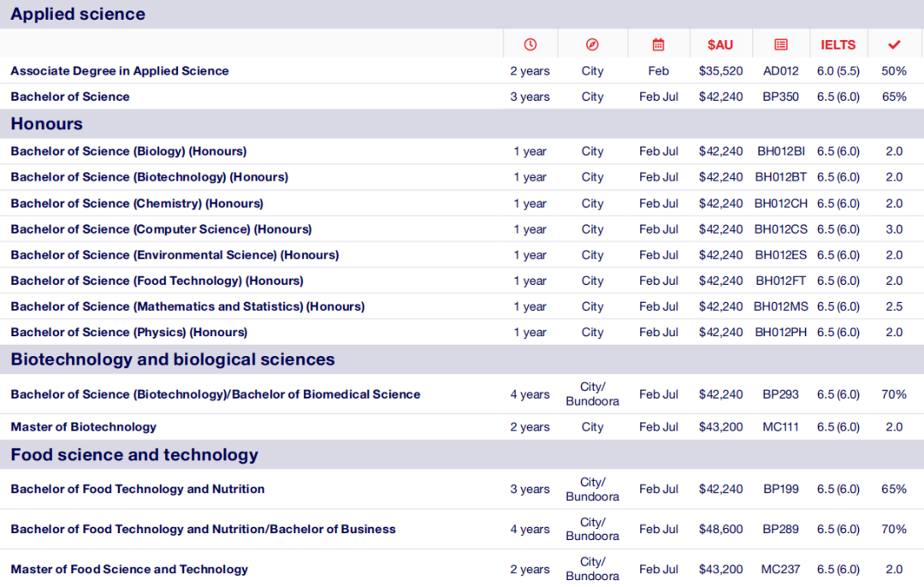
Task: Open Bachelor of Science (Food Technology) (Honours)
Action: tap(157, 282)
